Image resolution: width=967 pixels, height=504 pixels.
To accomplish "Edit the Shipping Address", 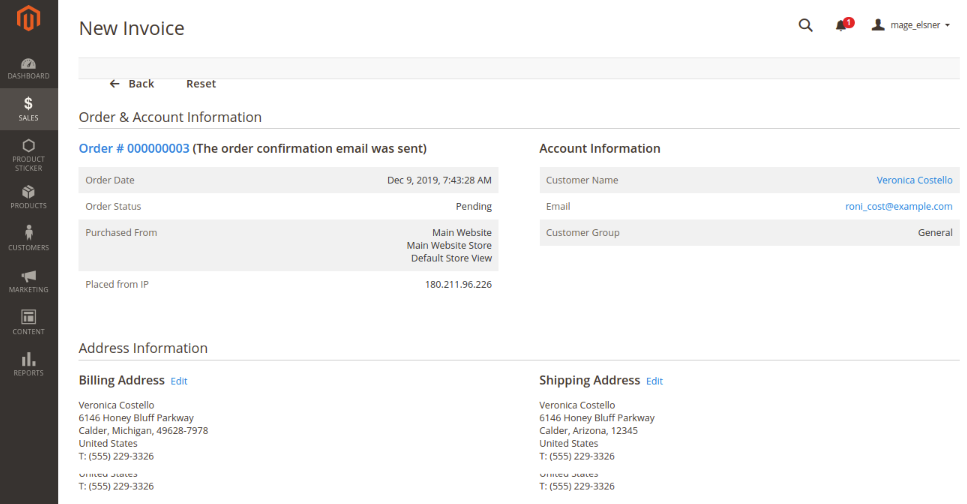I will (x=654, y=382).
